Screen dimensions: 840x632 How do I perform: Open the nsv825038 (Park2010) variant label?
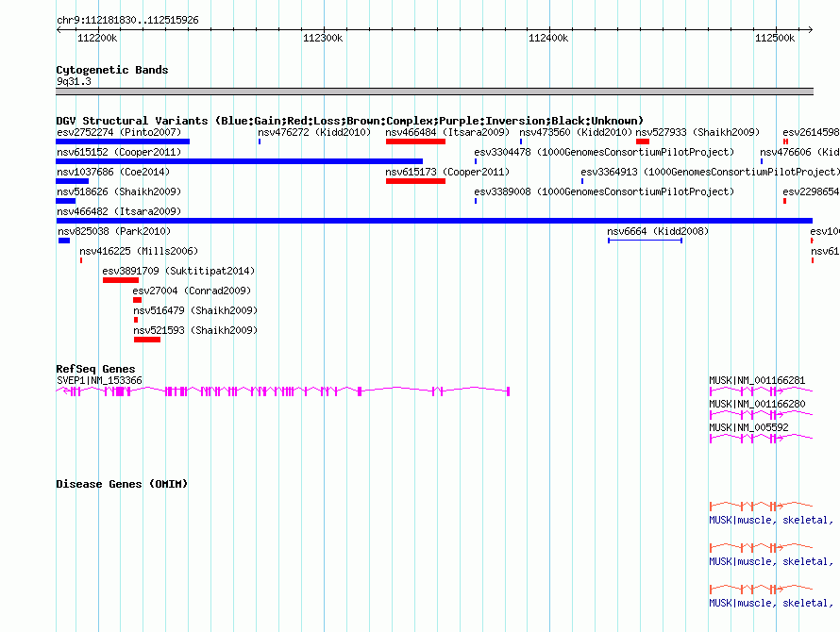tap(114, 231)
